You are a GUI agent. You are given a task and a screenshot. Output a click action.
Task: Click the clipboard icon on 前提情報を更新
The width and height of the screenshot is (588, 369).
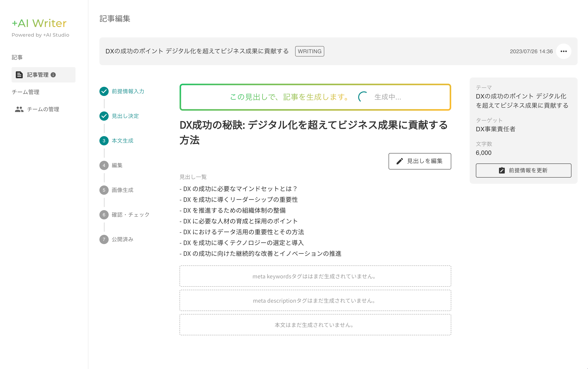(x=502, y=170)
